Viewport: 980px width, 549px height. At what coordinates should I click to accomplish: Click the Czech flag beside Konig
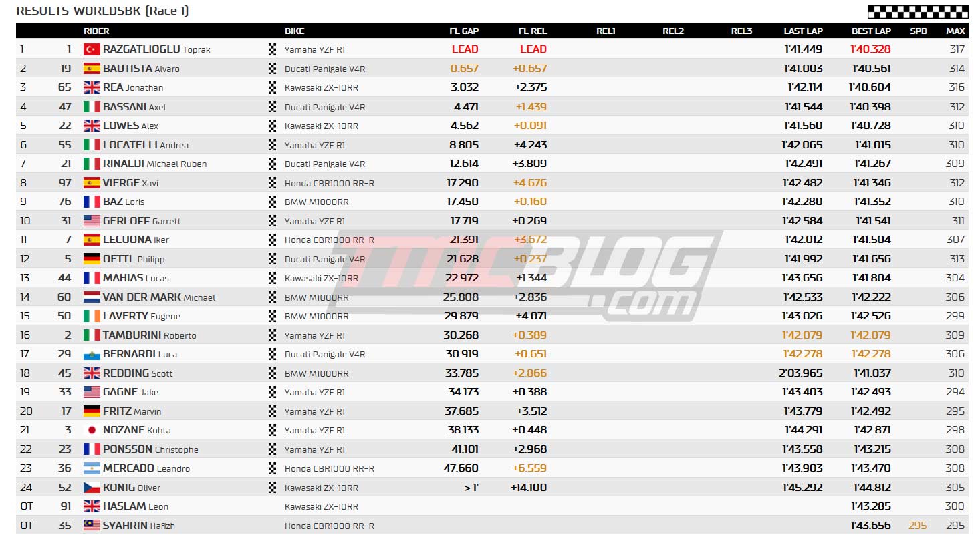[92, 488]
